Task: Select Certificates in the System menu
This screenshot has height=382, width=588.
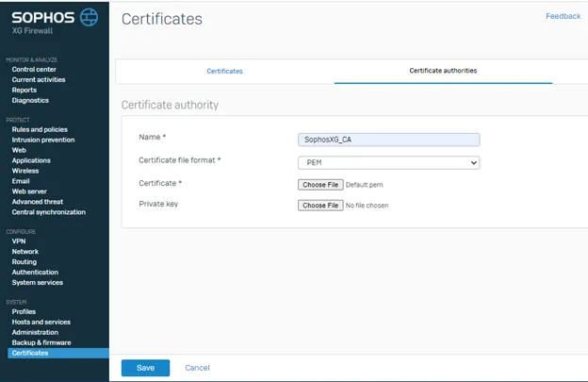Action: 30,353
